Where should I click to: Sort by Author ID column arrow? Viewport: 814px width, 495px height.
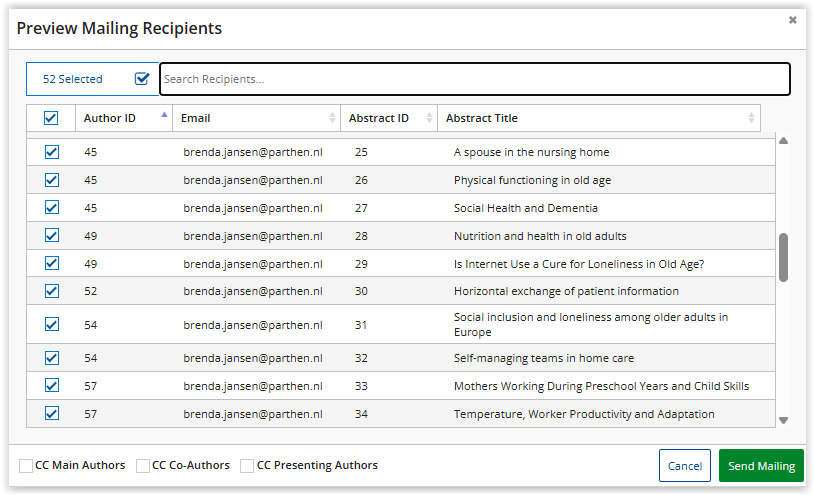(x=164, y=117)
